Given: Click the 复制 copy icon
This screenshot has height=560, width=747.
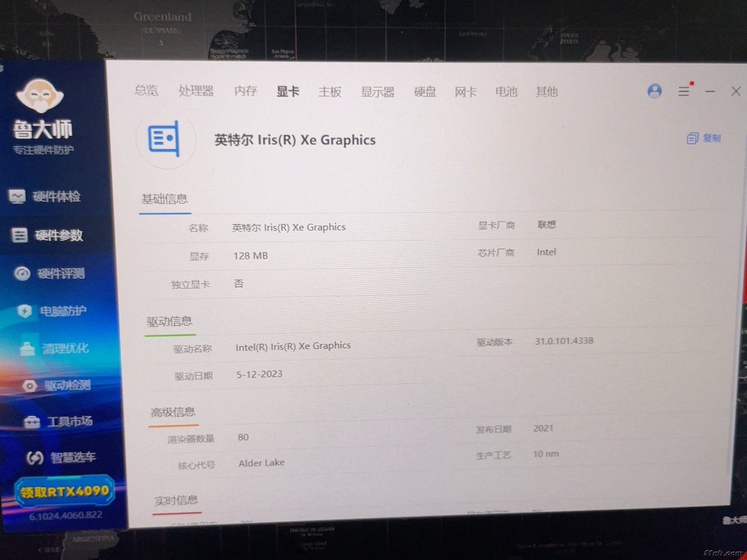Looking at the screenshot, I should click(692, 138).
